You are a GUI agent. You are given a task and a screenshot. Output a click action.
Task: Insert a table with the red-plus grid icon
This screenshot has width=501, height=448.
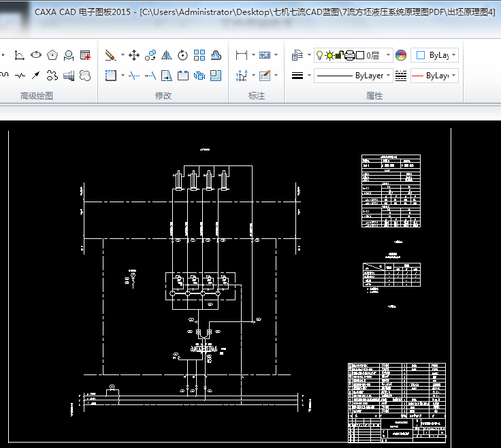coord(85,55)
